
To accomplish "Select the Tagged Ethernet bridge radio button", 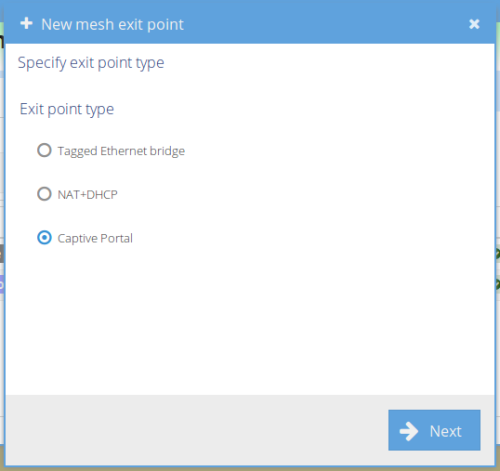I will tap(44, 150).
